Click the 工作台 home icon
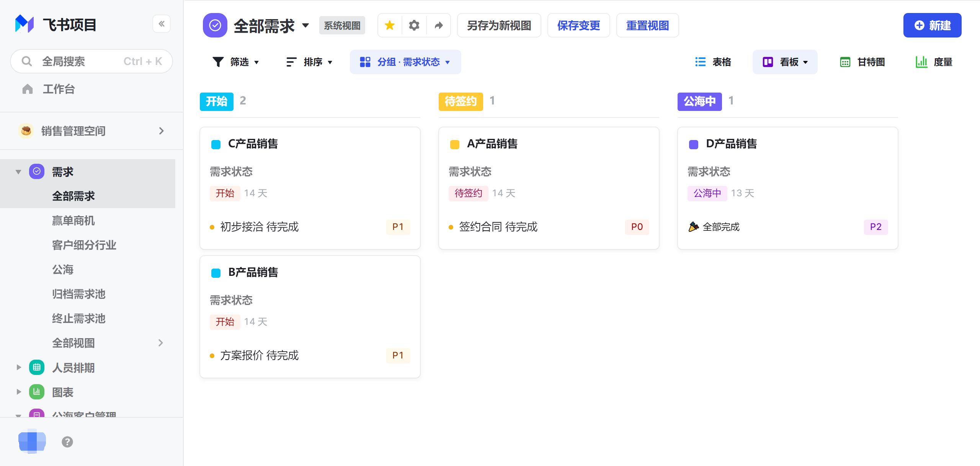The height and width of the screenshot is (466, 980). click(x=28, y=89)
